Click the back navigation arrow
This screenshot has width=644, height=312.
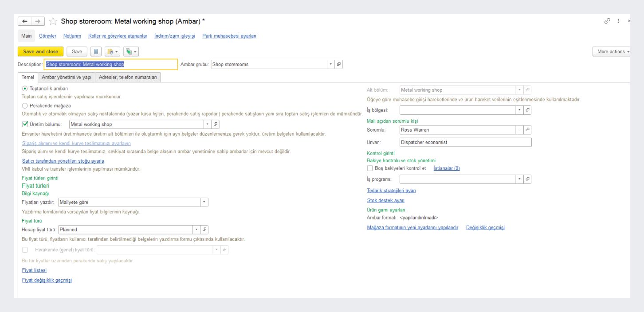25,21
